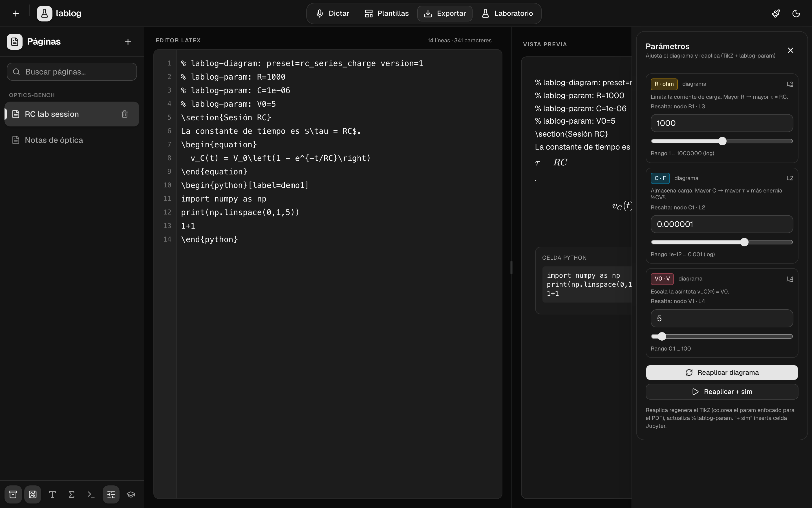Click the 14 líneas · 341 caracteres counter

click(459, 40)
